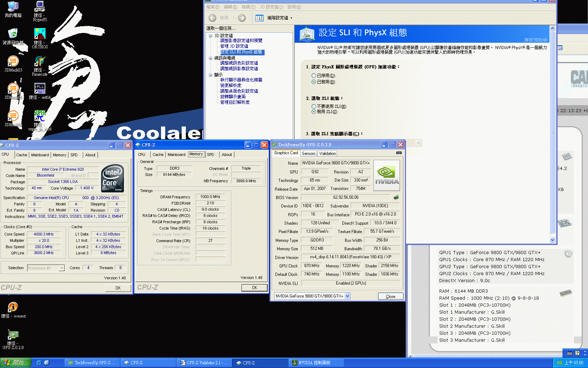Open the rotate display tree link
The image size is (588, 368).
pos(233,97)
